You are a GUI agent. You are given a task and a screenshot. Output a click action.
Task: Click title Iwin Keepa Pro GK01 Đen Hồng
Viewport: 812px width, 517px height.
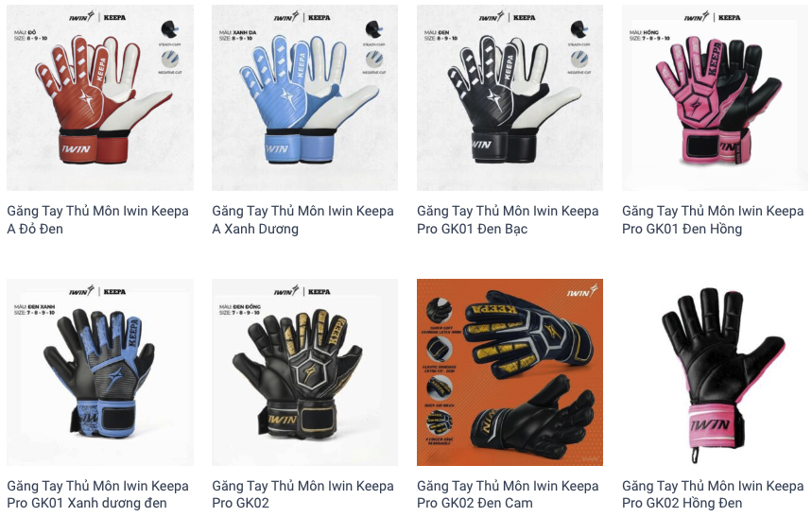click(x=713, y=219)
